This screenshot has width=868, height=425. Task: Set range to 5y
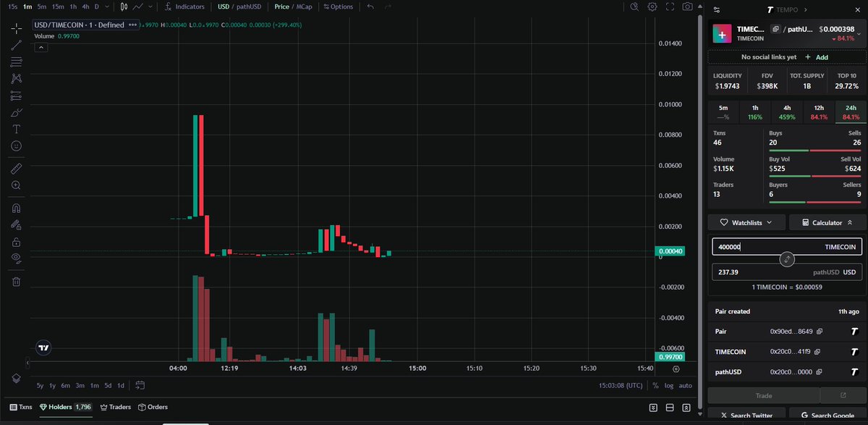pyautogui.click(x=41, y=385)
